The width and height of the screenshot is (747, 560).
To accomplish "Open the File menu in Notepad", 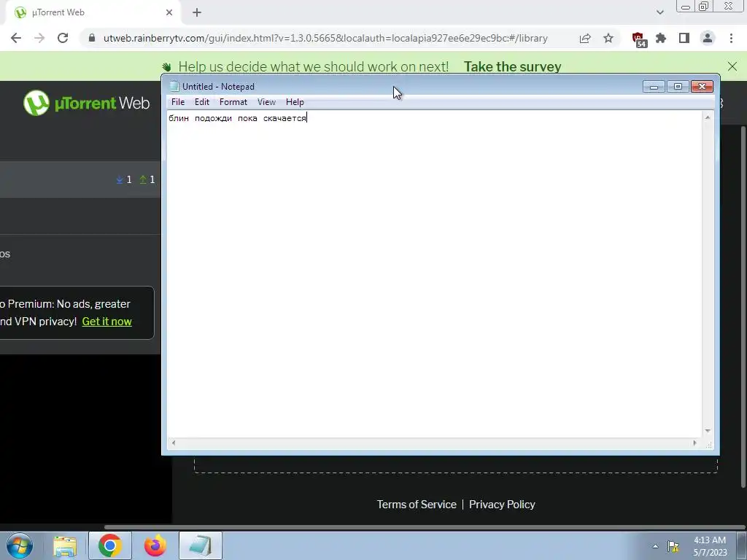I will click(x=178, y=102).
